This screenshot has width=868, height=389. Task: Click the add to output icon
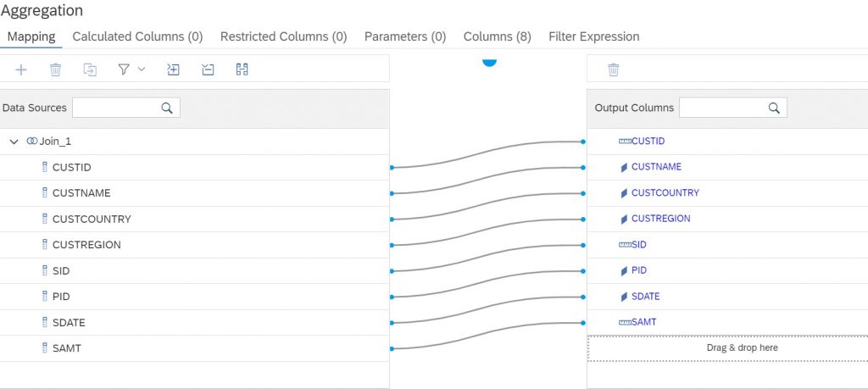(x=90, y=69)
